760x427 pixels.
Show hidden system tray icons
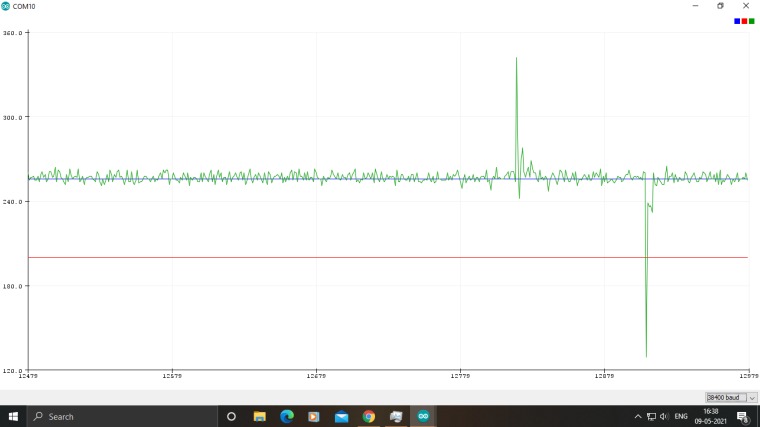pyautogui.click(x=638, y=416)
